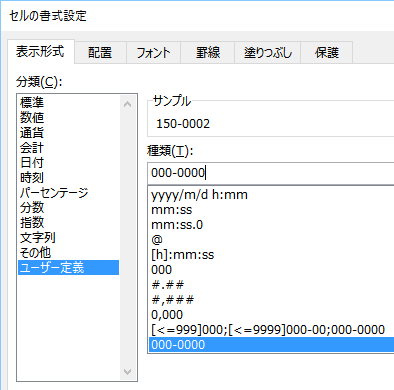Screen dimensions: 394x390
Task: Click the highlighted 000-0000 list entry
Action: [272, 345]
